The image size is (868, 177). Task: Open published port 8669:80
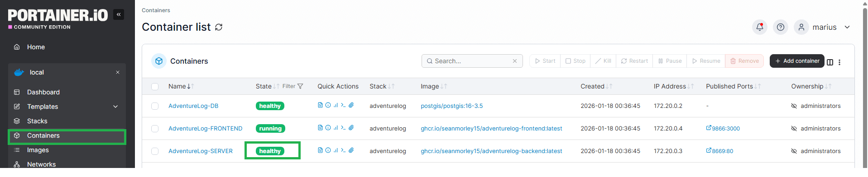tap(720, 151)
